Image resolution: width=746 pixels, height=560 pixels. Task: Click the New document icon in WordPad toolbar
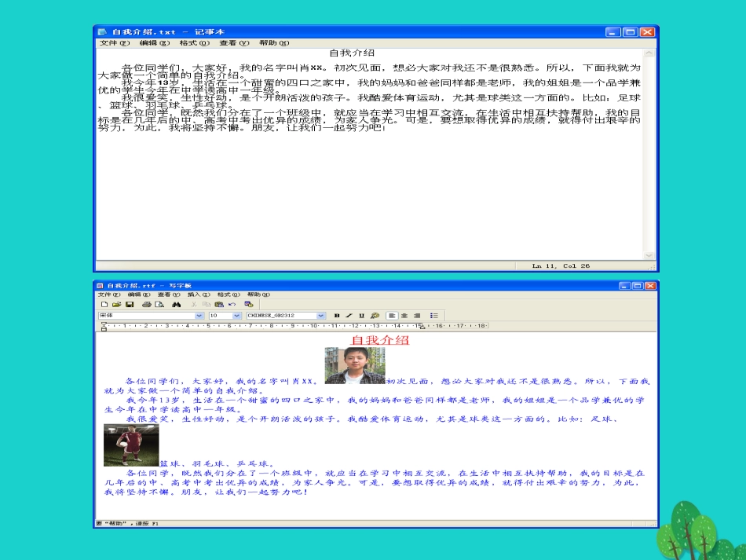(104, 305)
